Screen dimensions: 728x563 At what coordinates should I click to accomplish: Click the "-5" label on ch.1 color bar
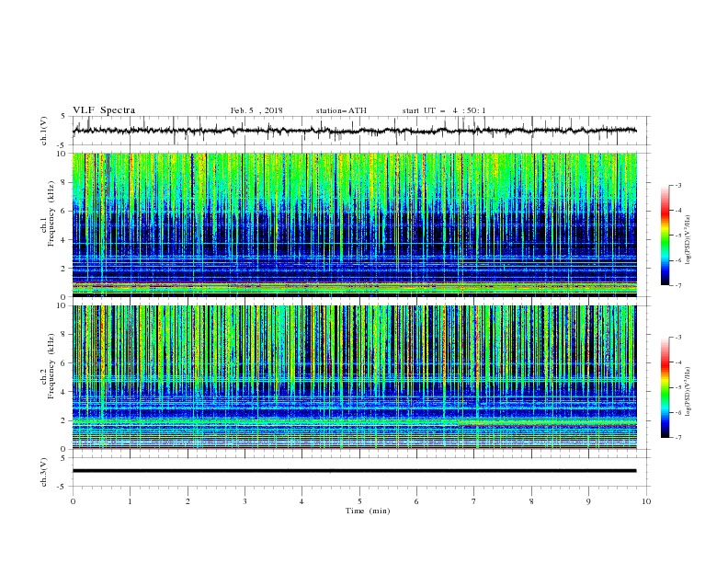click(x=677, y=236)
